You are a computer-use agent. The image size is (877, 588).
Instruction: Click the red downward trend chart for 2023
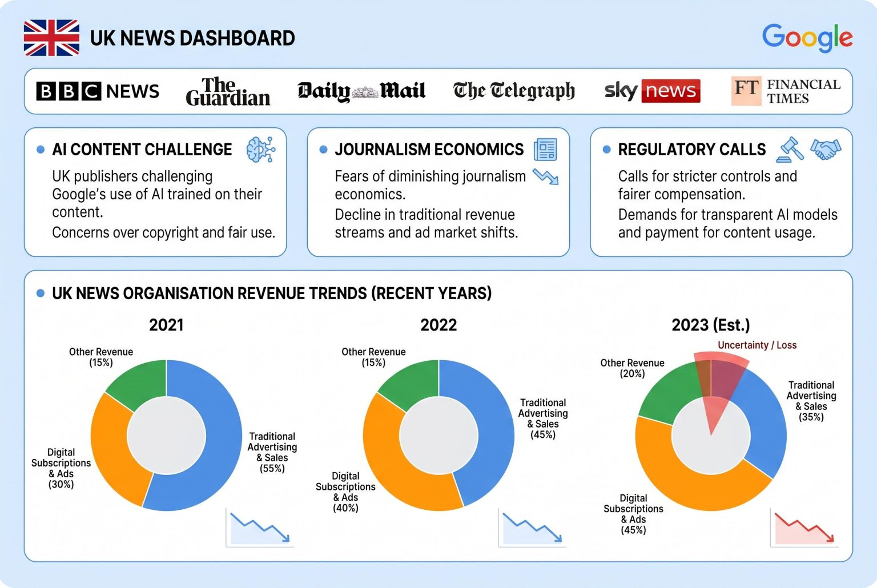tap(804, 527)
